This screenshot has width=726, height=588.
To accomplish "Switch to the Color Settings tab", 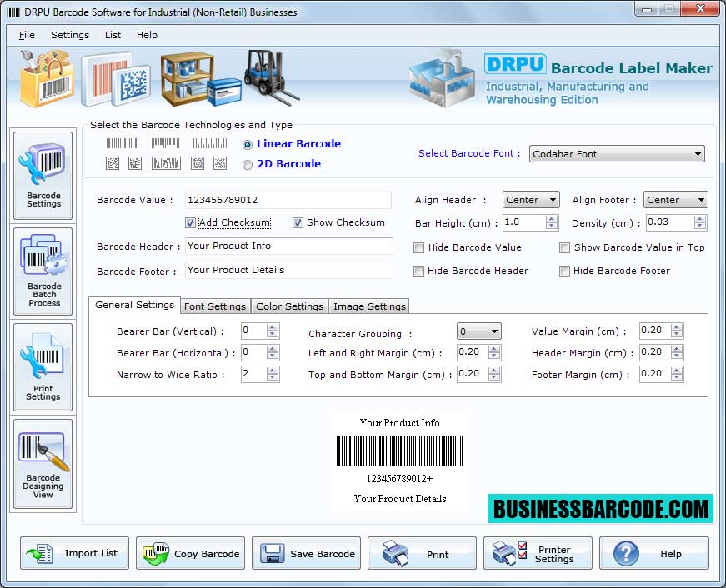I will click(289, 306).
